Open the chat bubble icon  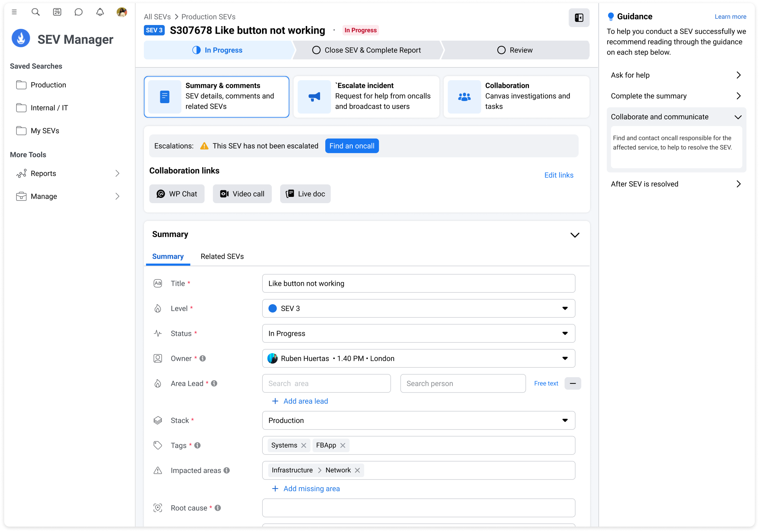[x=79, y=12]
